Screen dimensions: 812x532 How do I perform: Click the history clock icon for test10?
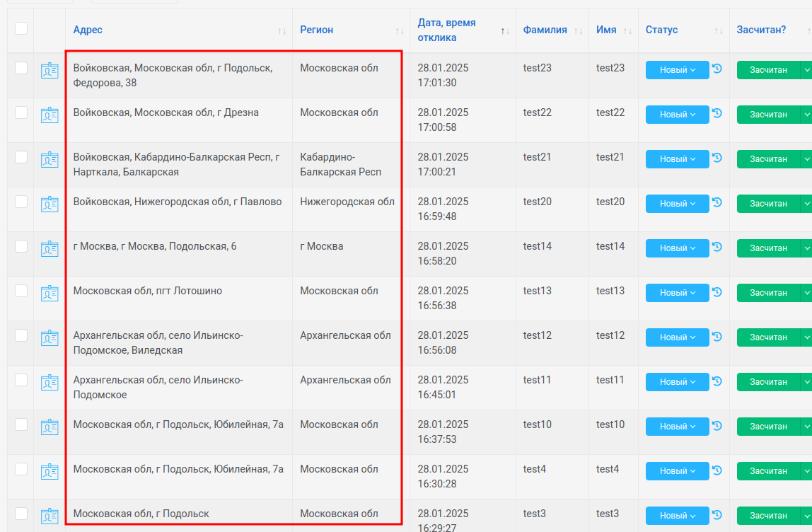coord(717,425)
